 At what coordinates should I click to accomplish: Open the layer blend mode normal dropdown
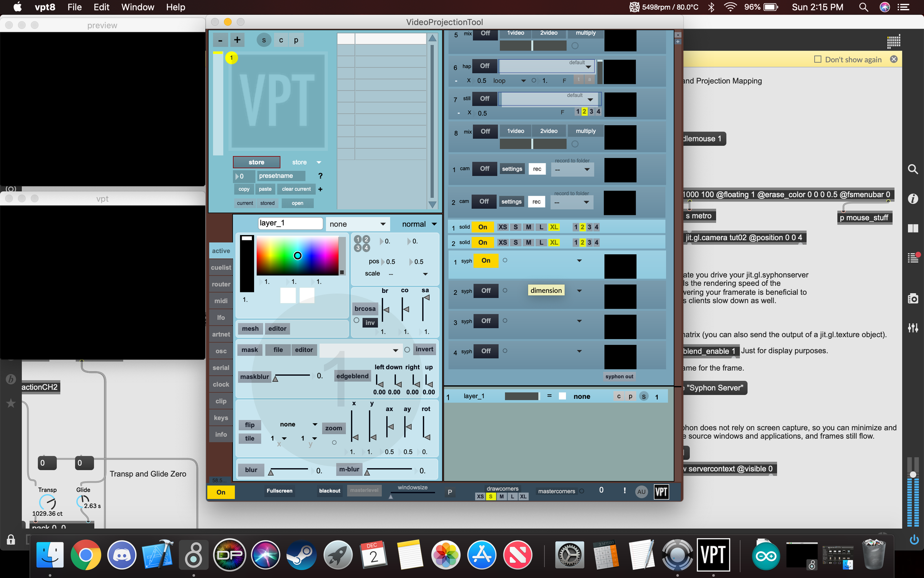pos(419,224)
